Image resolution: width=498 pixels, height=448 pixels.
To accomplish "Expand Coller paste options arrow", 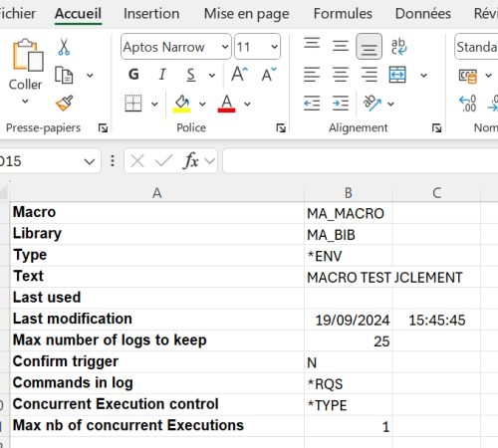I will click(x=25, y=101).
